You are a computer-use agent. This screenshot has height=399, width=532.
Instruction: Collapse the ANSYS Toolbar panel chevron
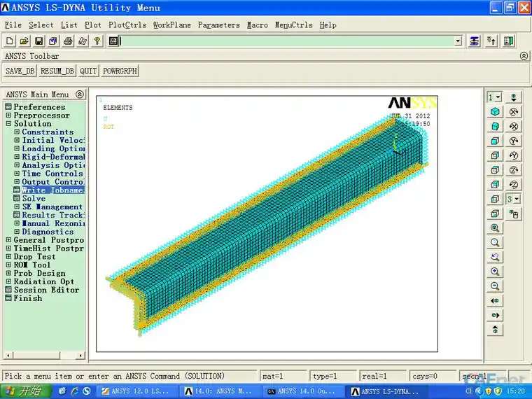tap(524, 56)
